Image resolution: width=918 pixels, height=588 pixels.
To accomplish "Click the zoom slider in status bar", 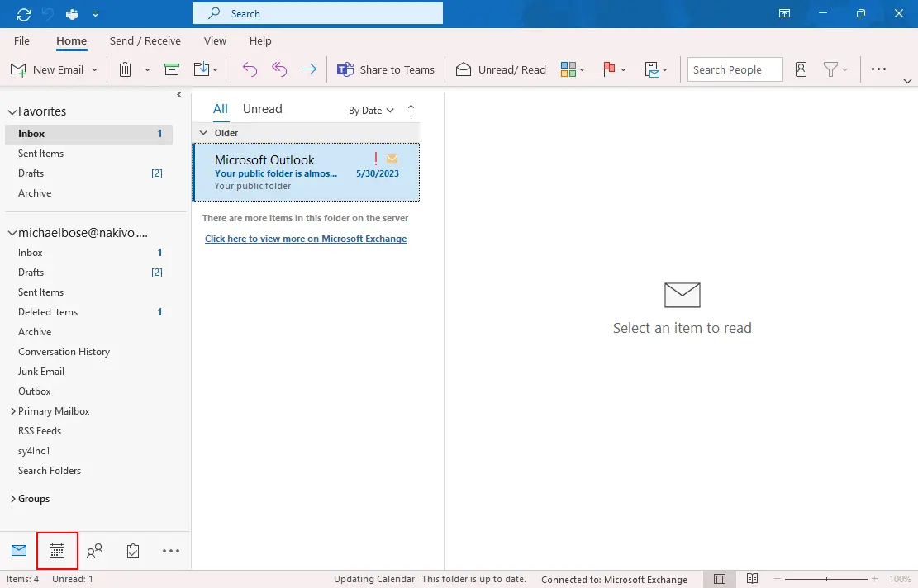I will (x=826, y=579).
